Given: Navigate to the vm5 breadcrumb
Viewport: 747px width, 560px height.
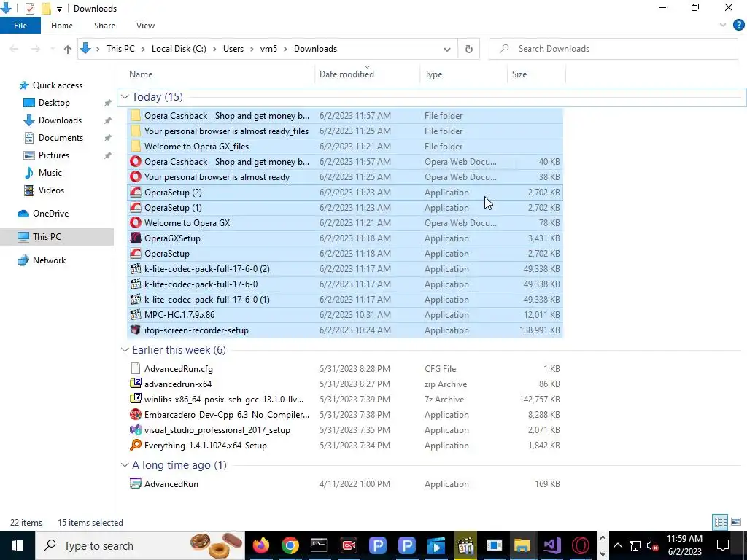Looking at the screenshot, I should click(268, 49).
